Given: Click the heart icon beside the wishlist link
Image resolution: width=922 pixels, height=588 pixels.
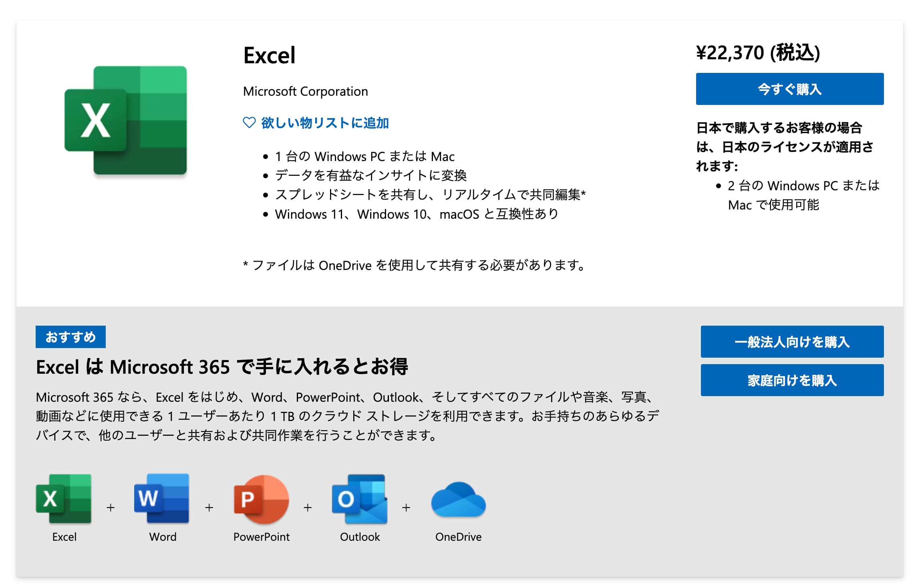Looking at the screenshot, I should tap(249, 123).
